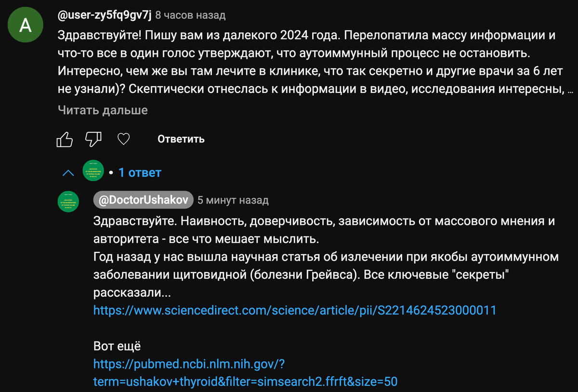
Task: Click DoctorUshakov's avatar next to his reply
Action: click(x=68, y=202)
